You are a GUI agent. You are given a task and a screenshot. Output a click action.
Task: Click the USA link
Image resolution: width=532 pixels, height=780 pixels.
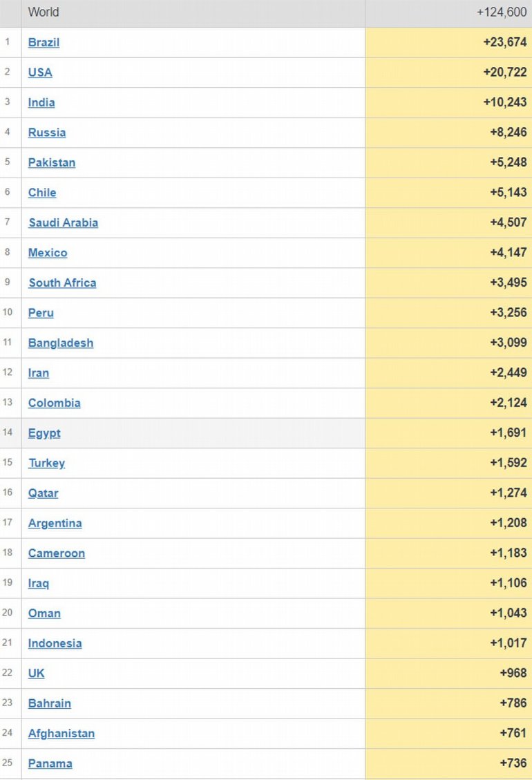(40, 73)
